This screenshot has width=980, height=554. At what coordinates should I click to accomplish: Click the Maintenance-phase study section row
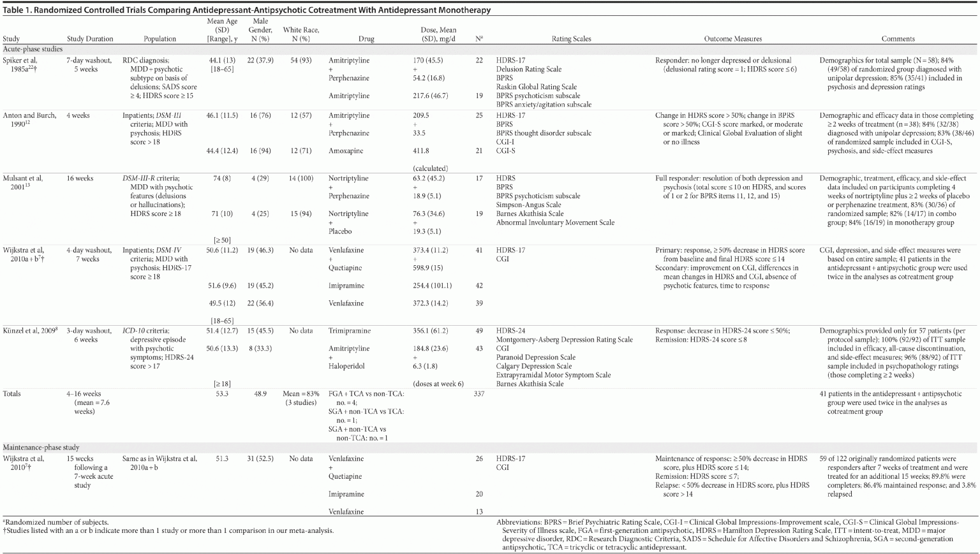pyautogui.click(x=41, y=448)
